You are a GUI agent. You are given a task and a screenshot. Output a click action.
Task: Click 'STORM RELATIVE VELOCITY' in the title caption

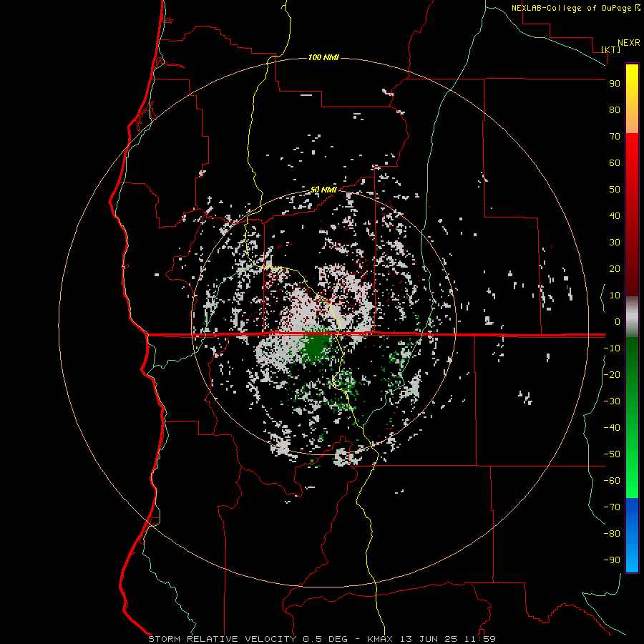222,639
